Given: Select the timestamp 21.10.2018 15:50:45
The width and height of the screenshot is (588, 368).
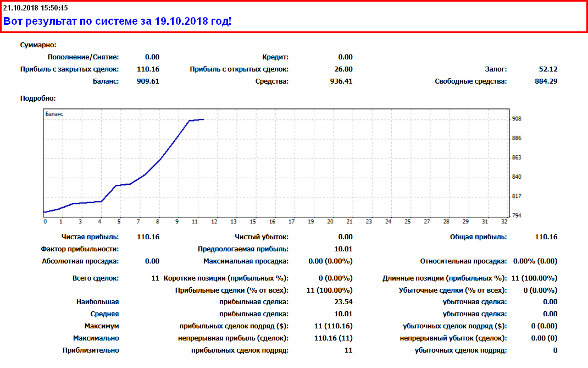Looking at the screenshot, I should pos(36,8).
